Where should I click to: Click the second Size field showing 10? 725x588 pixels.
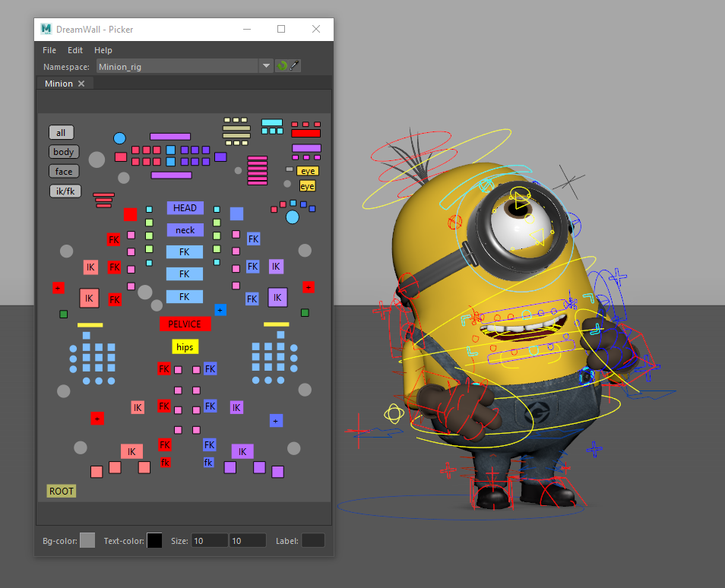click(248, 541)
